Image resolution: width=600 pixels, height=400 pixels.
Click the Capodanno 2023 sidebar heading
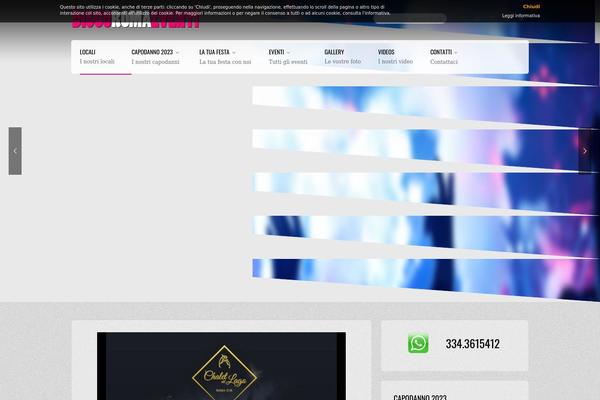(420, 397)
